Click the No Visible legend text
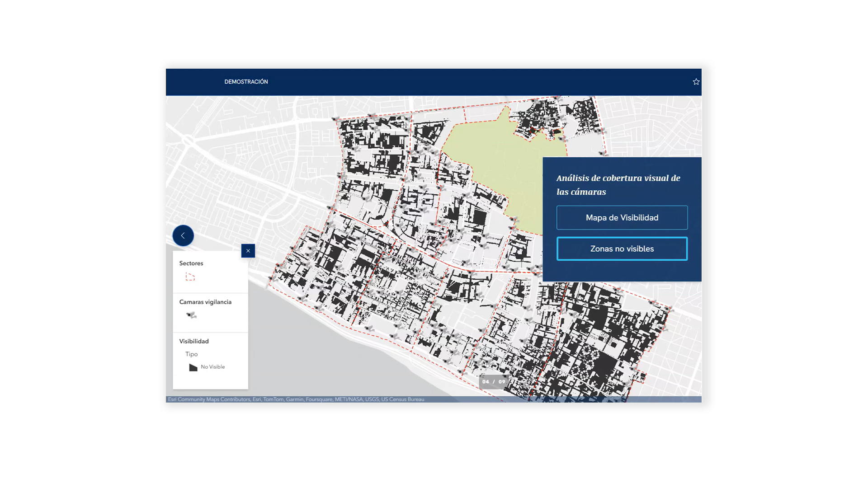 tap(213, 367)
